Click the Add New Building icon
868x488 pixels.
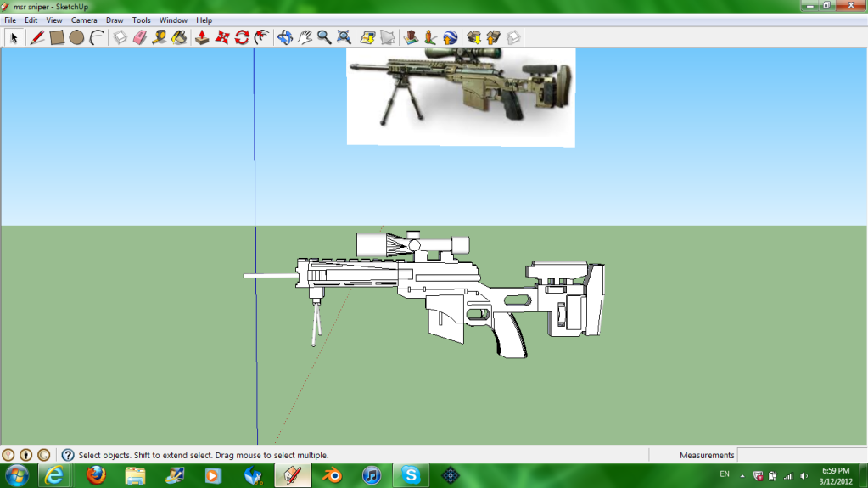[x=411, y=37]
